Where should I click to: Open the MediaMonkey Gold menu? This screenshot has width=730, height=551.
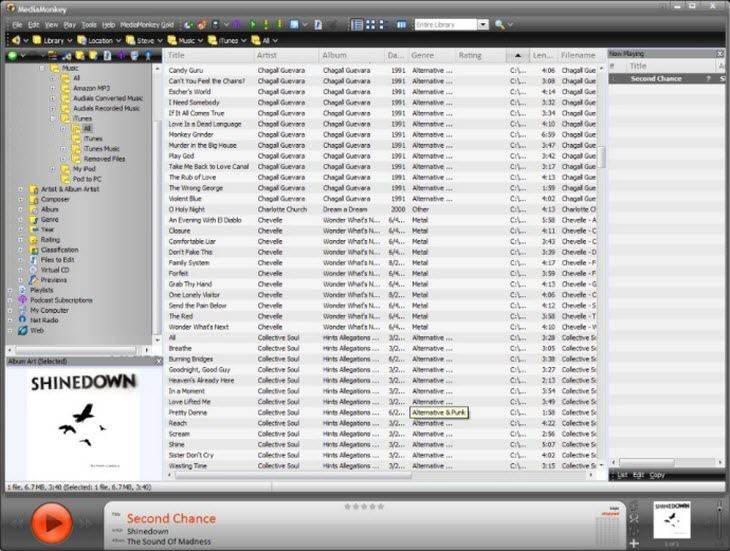147,25
